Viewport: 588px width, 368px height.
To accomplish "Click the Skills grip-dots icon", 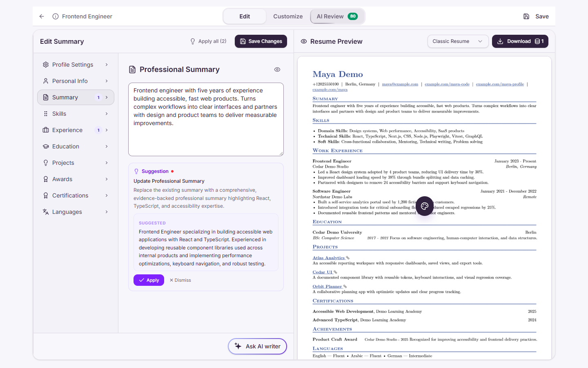I will click(x=46, y=114).
